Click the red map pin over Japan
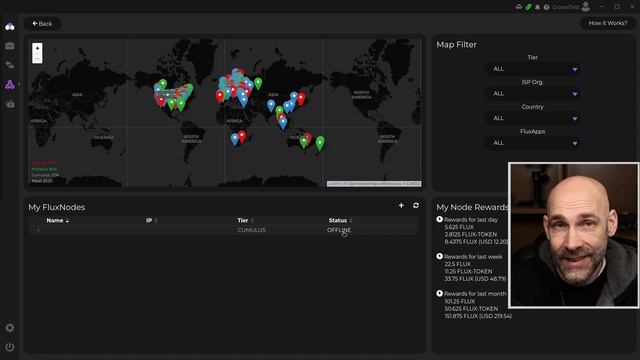 coord(301,99)
